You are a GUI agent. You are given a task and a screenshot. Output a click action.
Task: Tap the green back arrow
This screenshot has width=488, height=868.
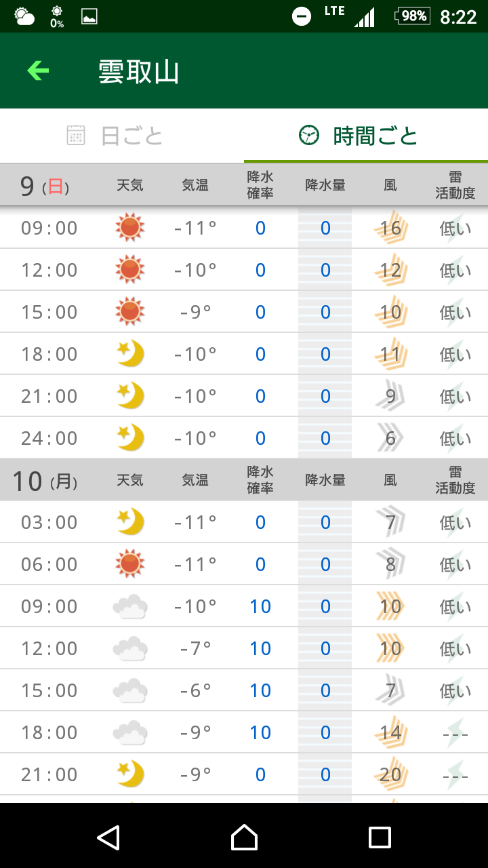(x=38, y=71)
